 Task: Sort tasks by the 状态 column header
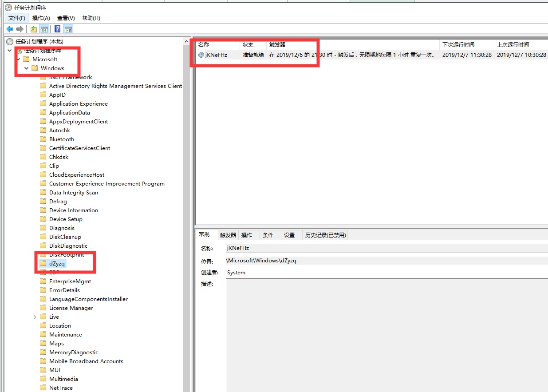coord(253,45)
